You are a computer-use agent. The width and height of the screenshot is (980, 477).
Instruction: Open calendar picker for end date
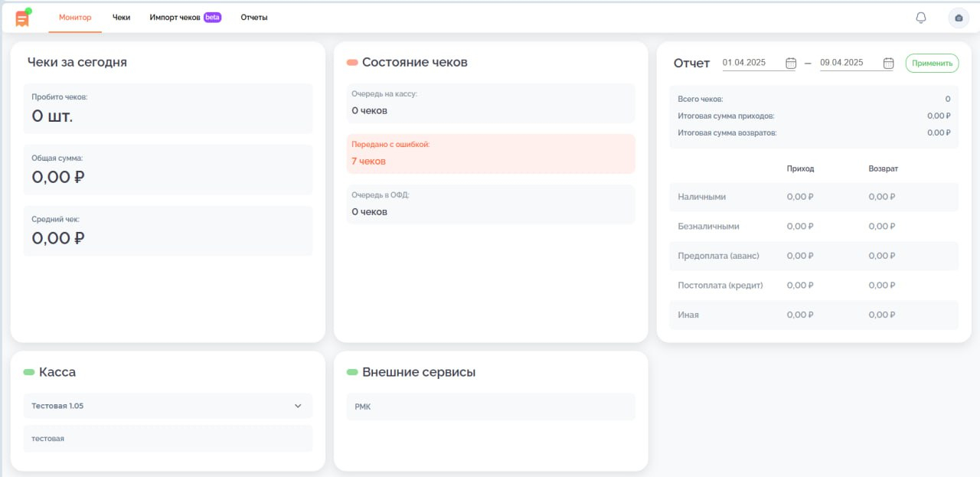[x=888, y=64]
